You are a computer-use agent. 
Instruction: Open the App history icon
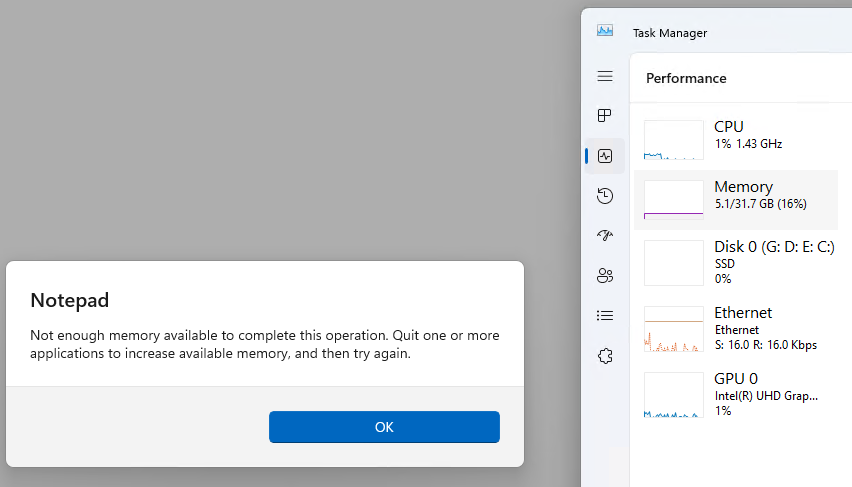click(604, 196)
